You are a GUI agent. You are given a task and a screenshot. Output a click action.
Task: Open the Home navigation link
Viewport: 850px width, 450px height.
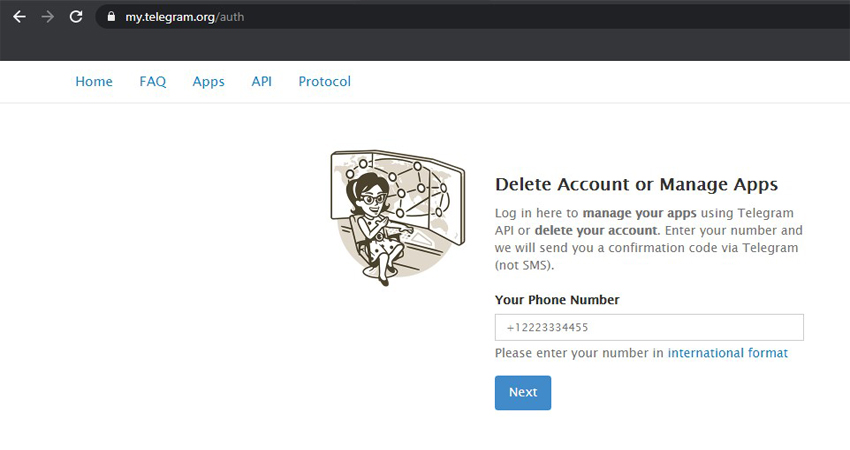[x=94, y=82]
